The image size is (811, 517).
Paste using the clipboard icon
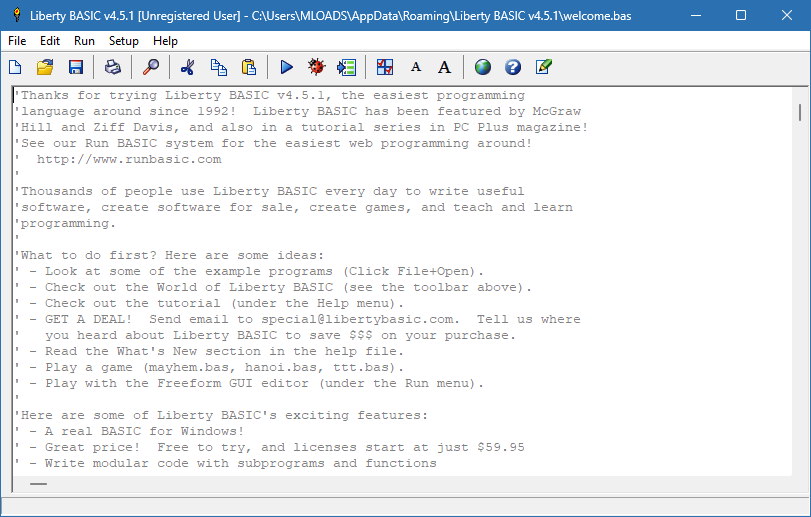249,67
